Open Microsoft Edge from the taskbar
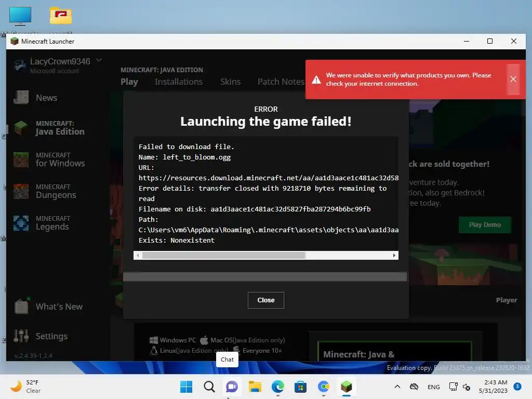This screenshot has width=532, height=399. 278,387
